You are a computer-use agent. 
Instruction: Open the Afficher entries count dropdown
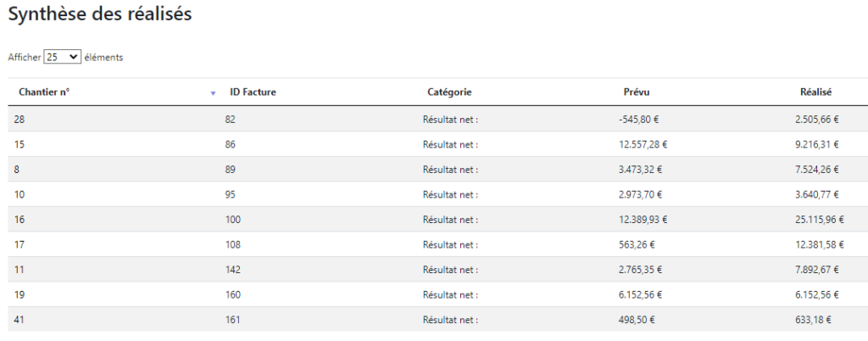pyautogui.click(x=62, y=57)
